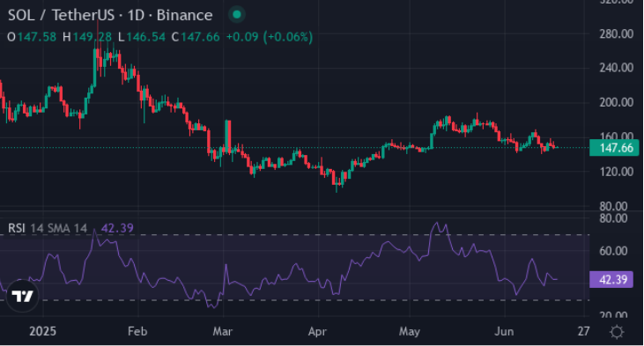This screenshot has height=346, width=644.
Task: Click the RSI legend value 42.39
Action: click(117, 228)
